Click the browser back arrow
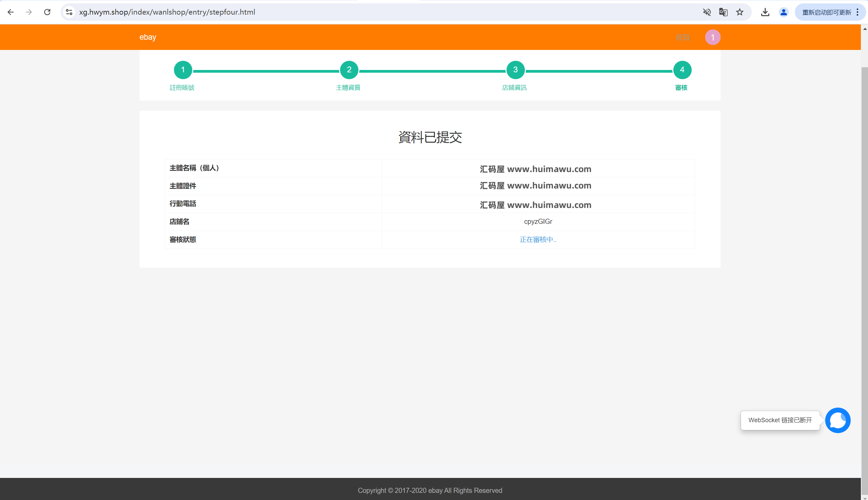 pyautogui.click(x=11, y=12)
